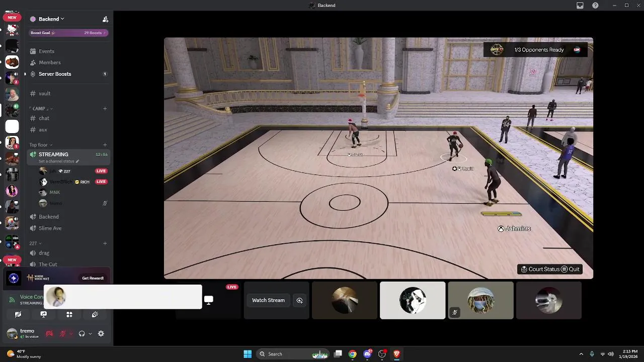Collapse the CAMP channel category
644x362 pixels.
[x=41, y=109]
